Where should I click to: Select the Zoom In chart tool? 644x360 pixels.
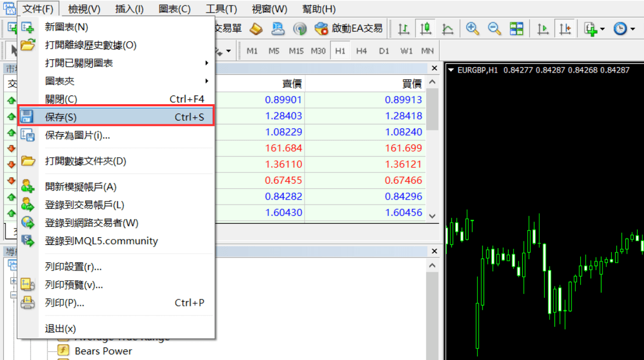473,28
